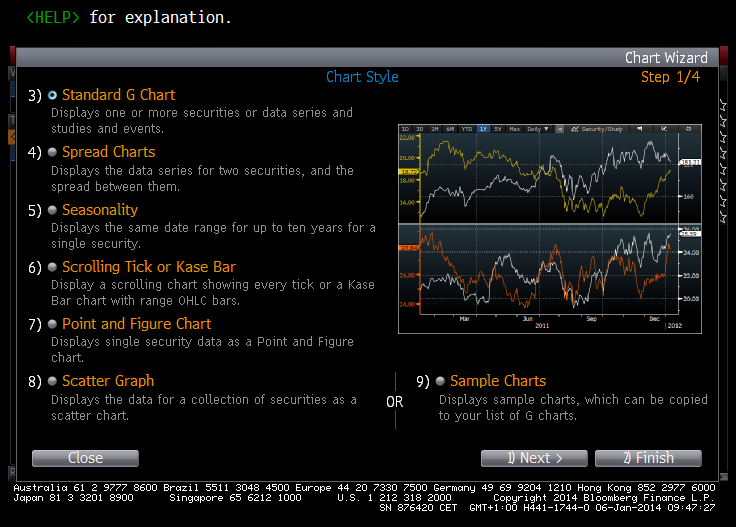This screenshot has width=736, height=527.
Task: Click the 'SN 876420 CET' footer text
Action: pyautogui.click(x=418, y=507)
